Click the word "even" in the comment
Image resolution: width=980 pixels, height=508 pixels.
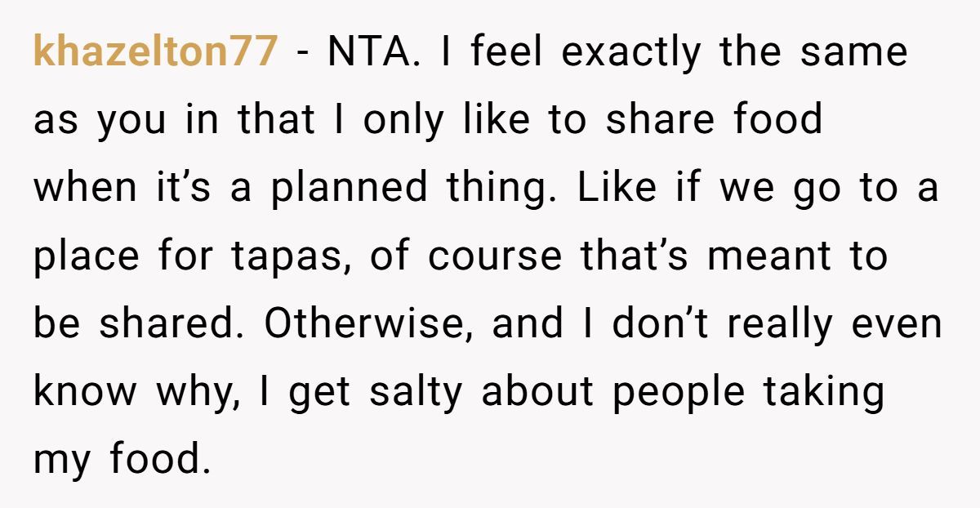click(x=897, y=324)
